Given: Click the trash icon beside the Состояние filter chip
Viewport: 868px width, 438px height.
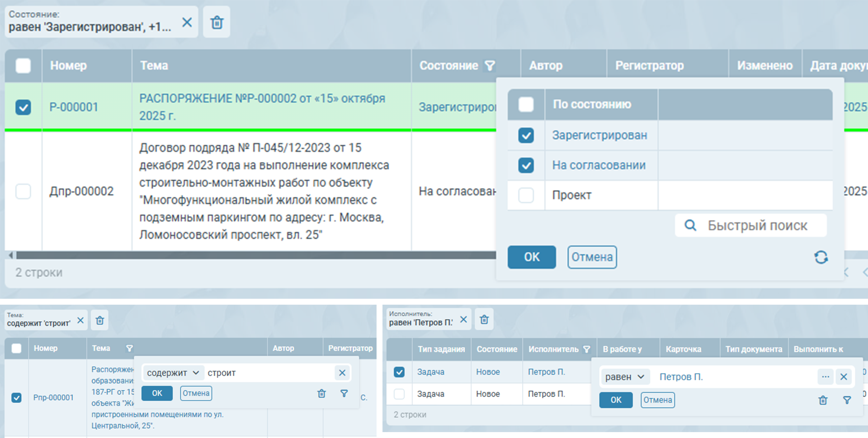Looking at the screenshot, I should tap(217, 22).
